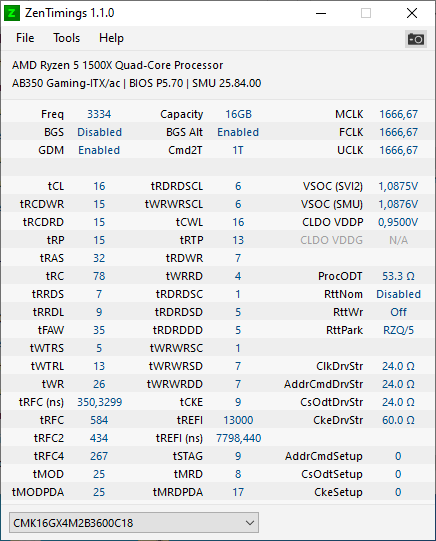This screenshot has height=541, width=436.
Task: Click the BGS Disabled value
Action: click(x=99, y=132)
